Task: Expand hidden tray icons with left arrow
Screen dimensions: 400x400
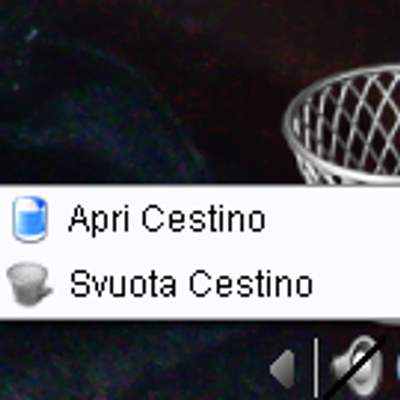Action: pyautogui.click(x=283, y=369)
